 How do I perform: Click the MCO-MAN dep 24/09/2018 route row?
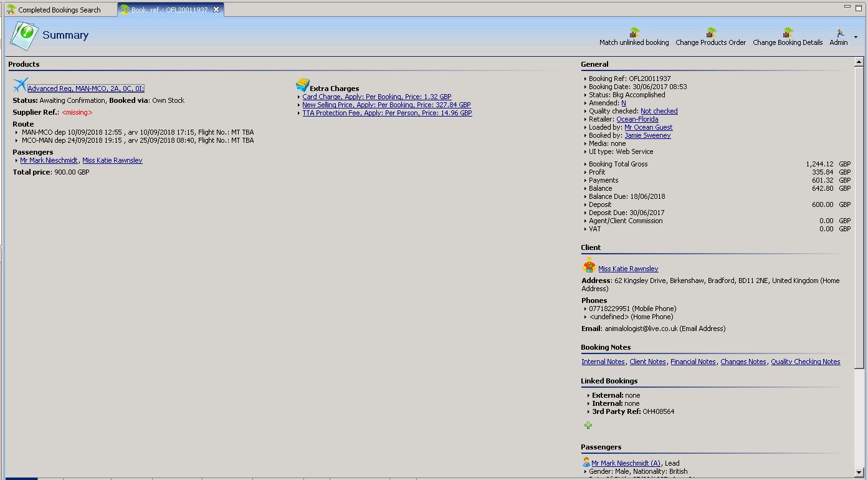138,141
